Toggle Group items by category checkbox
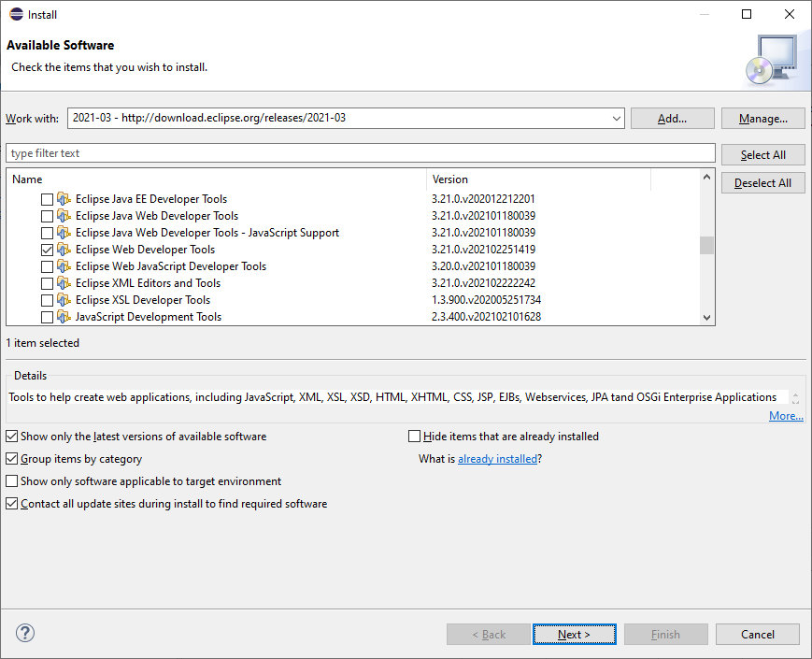The width and height of the screenshot is (812, 659). [12, 459]
